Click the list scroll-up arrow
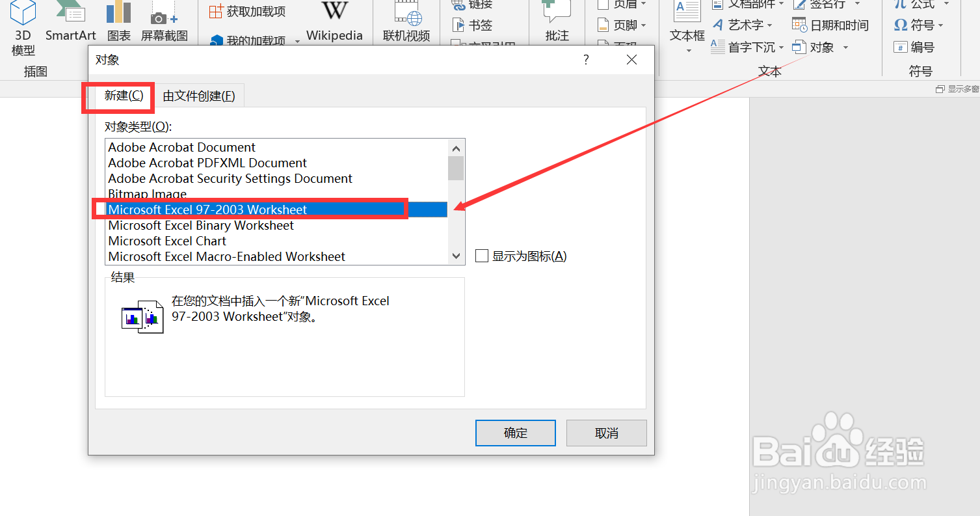The image size is (980, 516). 456,148
